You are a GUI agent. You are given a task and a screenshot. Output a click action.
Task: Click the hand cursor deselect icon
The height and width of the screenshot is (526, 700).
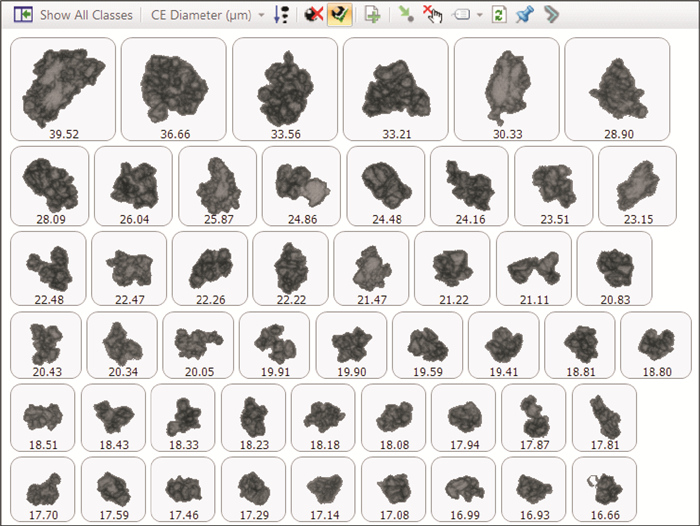click(x=432, y=15)
